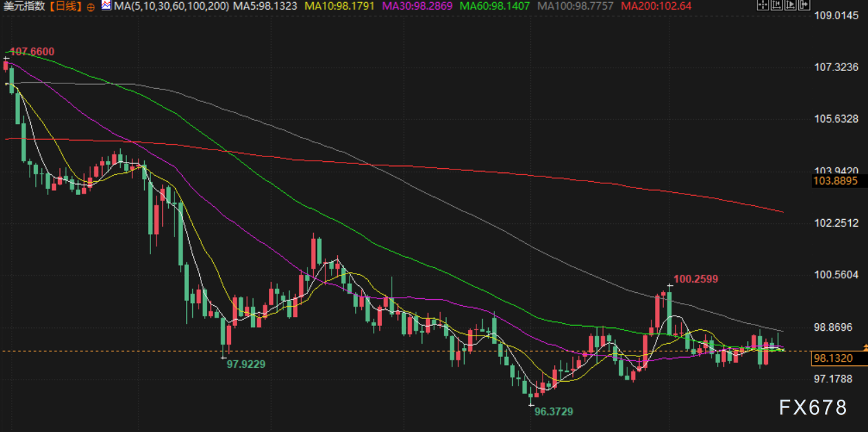Click the 96.3729 low price marker
The image size is (868, 432).
point(554,411)
